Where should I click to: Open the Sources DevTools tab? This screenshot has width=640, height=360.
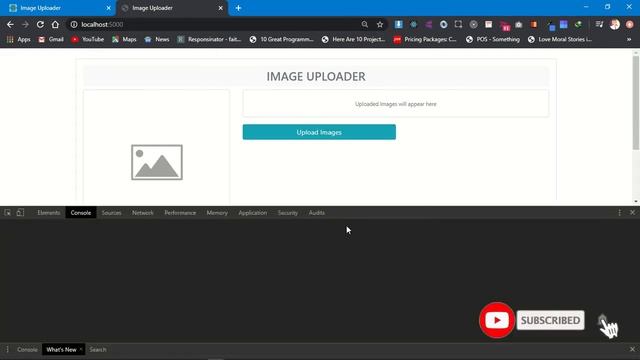tap(111, 213)
